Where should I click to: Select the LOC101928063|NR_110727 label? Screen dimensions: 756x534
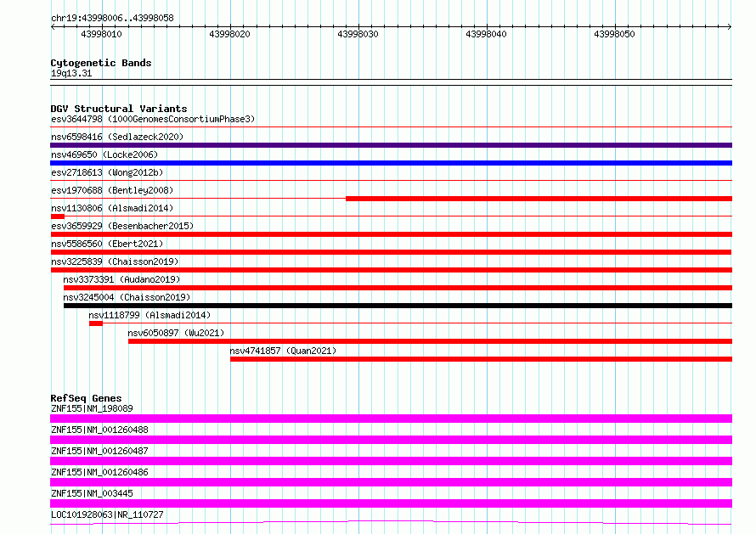tap(107, 514)
